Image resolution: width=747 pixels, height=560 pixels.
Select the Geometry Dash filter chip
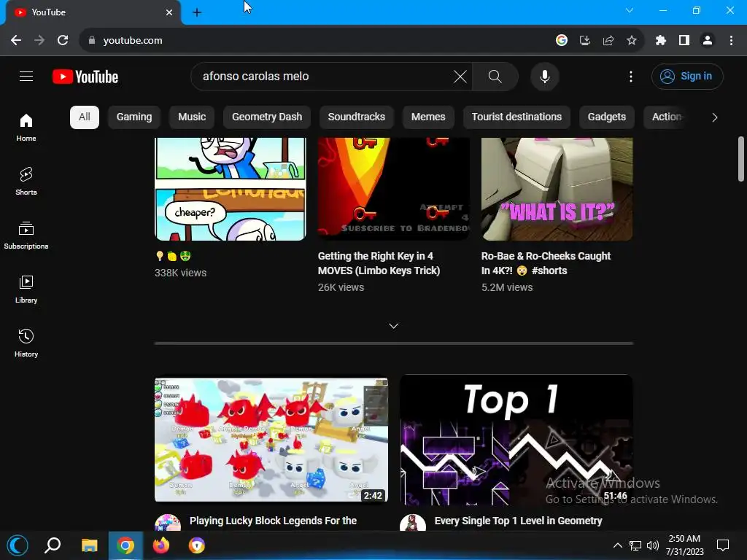click(267, 117)
